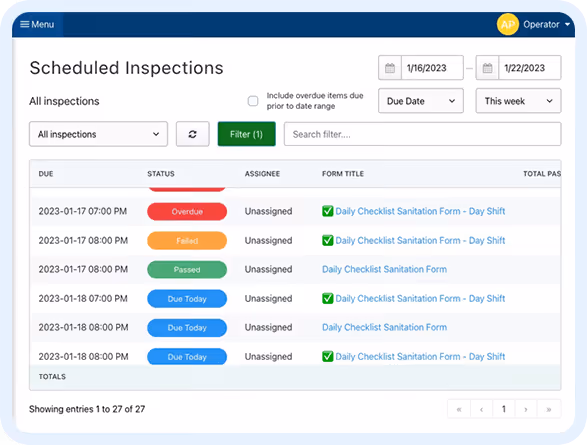
Task: Open Day Shift form link in Overdue row
Action: pos(420,211)
